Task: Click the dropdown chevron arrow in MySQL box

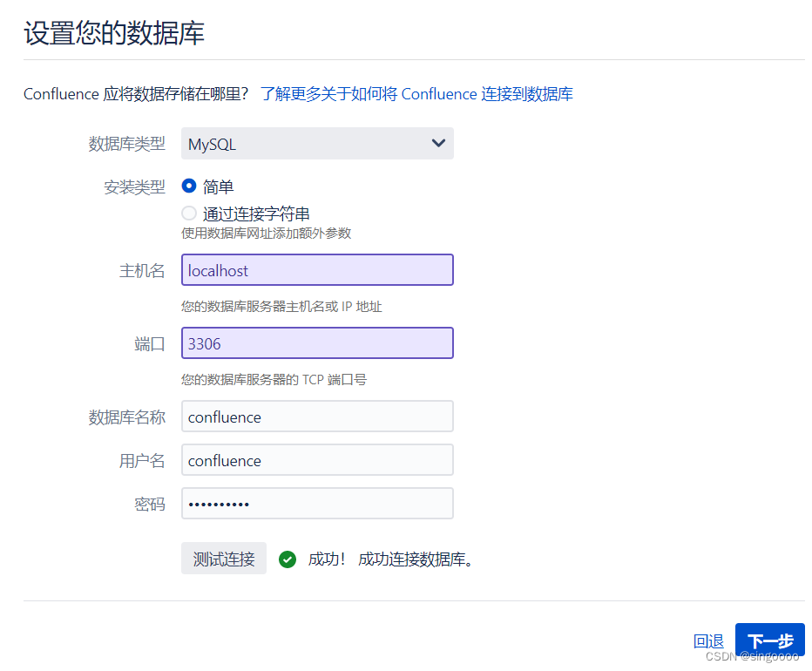Action: click(x=438, y=143)
